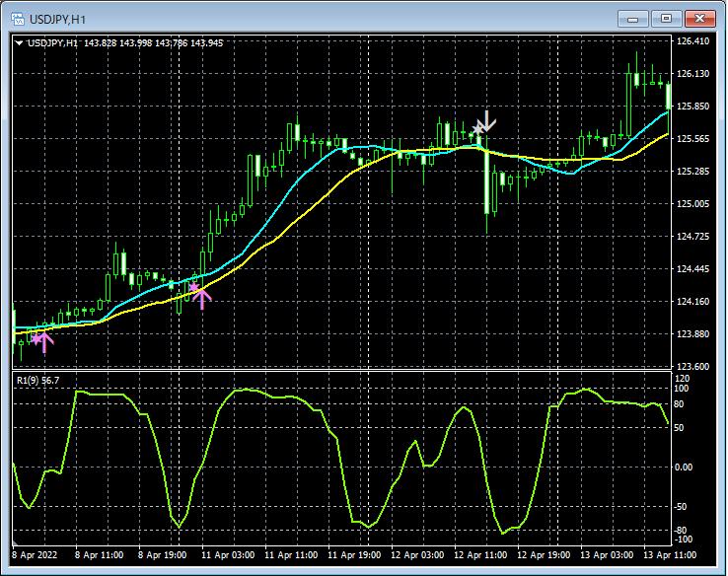Click the 125.565 price scale label
Image resolution: width=728 pixels, height=576 pixels.
point(692,139)
